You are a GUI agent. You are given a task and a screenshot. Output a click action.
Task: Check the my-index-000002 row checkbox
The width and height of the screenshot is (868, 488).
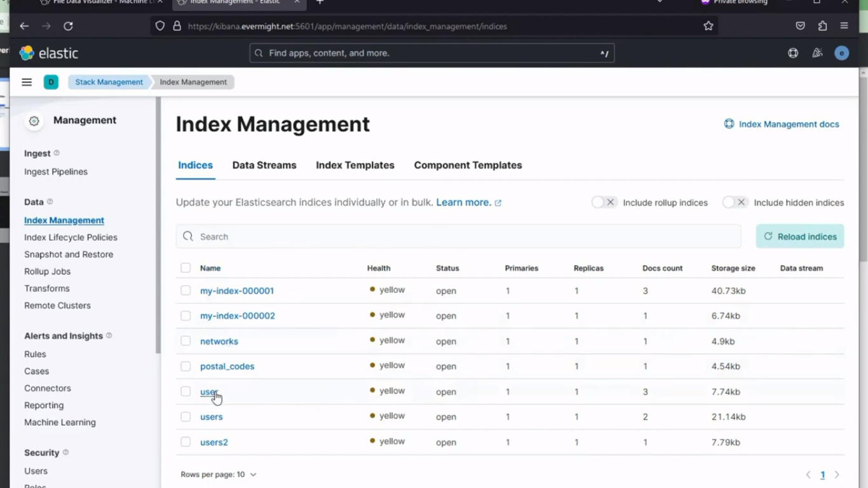(x=186, y=316)
